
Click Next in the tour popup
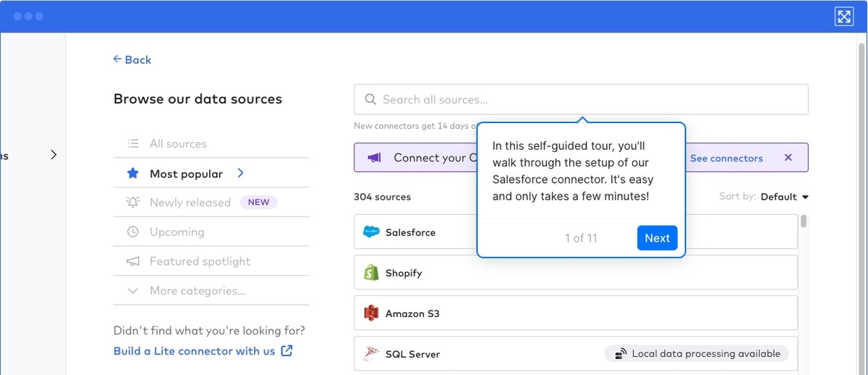(657, 238)
